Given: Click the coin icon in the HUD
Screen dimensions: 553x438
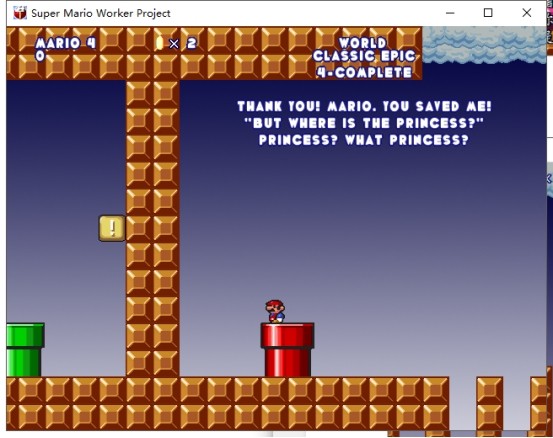Looking at the screenshot, I should (x=159, y=43).
